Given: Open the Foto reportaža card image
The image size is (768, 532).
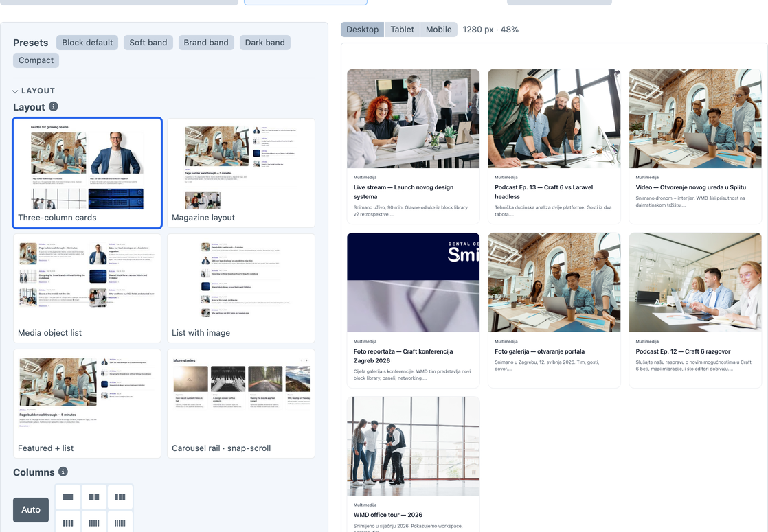Looking at the screenshot, I should (414, 282).
